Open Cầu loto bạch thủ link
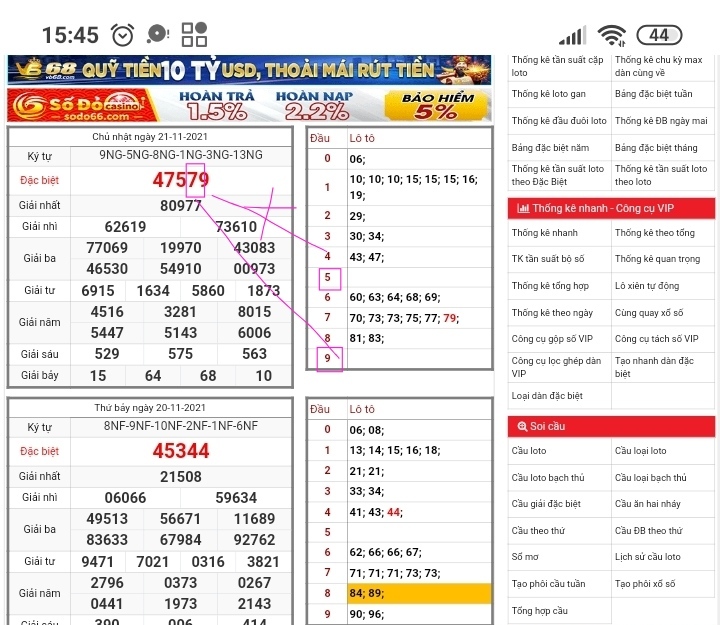 [548, 478]
